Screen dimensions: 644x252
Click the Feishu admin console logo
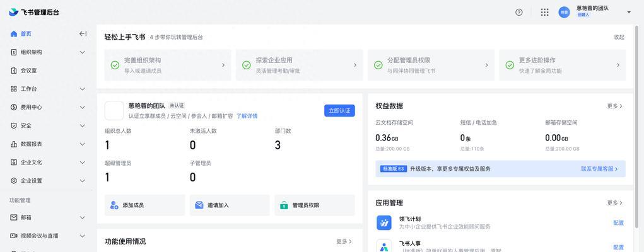click(x=34, y=13)
